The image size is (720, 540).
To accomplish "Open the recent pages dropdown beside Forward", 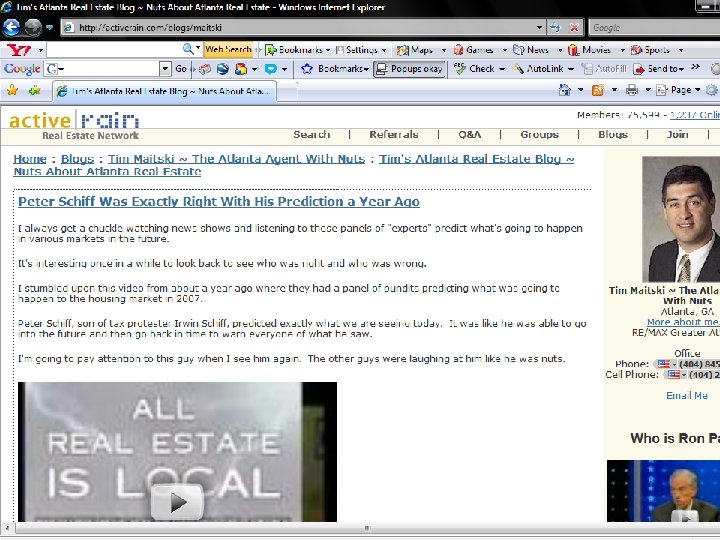I will click(x=50, y=28).
